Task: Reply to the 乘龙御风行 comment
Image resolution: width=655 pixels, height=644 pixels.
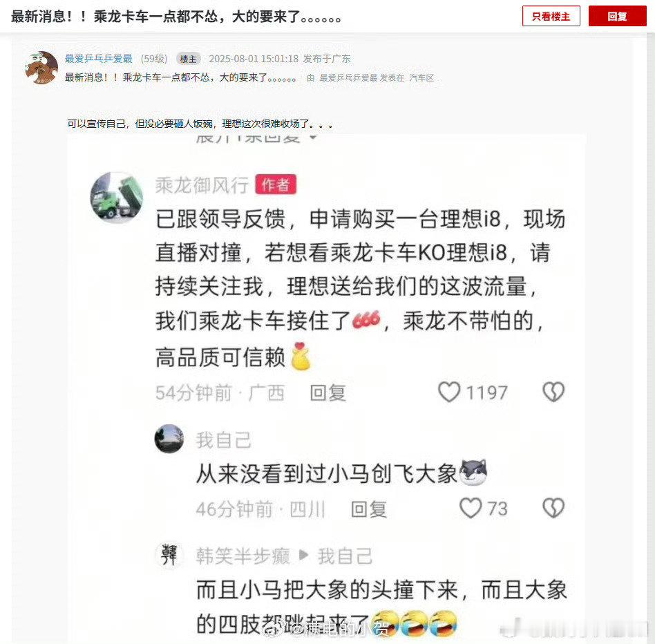Action: click(328, 392)
